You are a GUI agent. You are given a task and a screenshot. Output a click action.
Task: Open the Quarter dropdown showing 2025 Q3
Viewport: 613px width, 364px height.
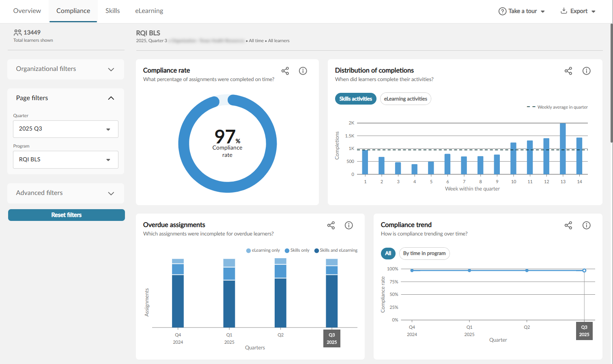tap(65, 129)
